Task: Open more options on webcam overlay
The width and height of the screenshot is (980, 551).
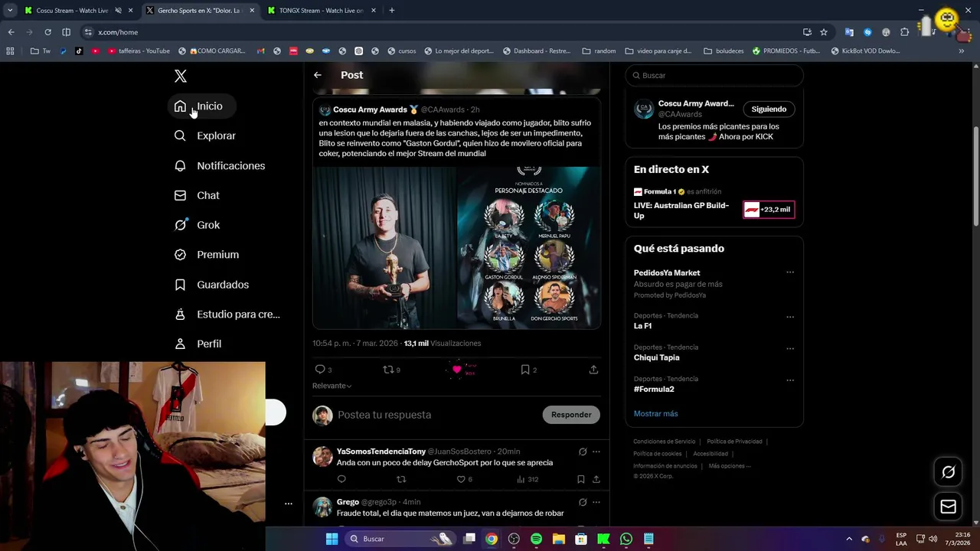Action: [x=289, y=504]
